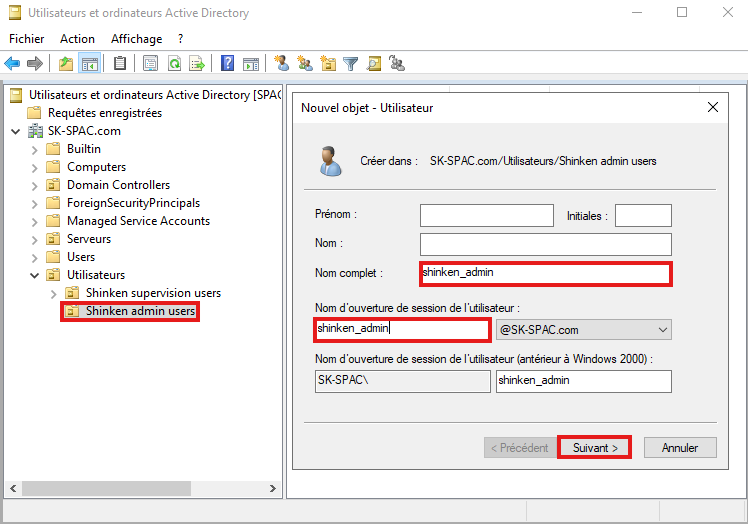Click the create new user toolbar icon

(x=282, y=63)
